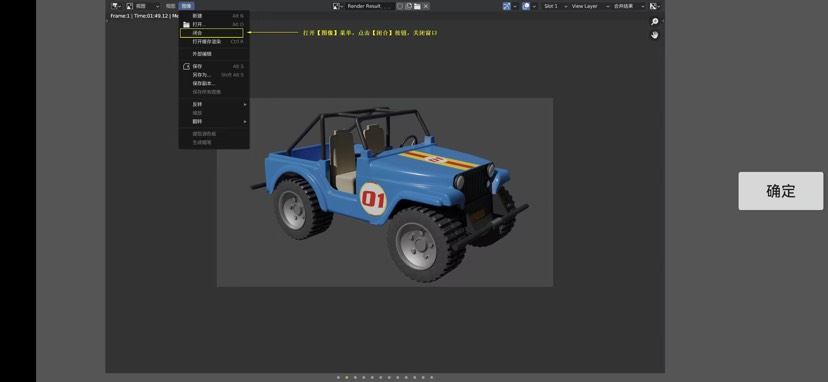
Task: Toggle the overlays button
Action: pyautogui.click(x=526, y=6)
